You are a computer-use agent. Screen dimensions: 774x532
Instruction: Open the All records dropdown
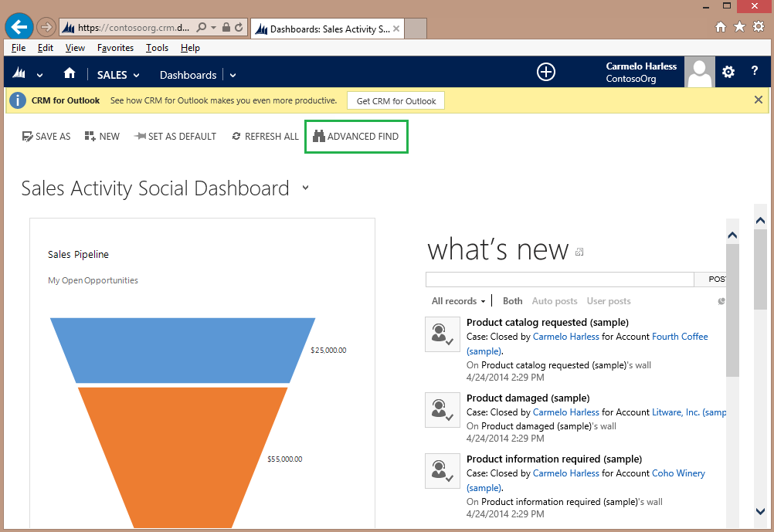(459, 301)
